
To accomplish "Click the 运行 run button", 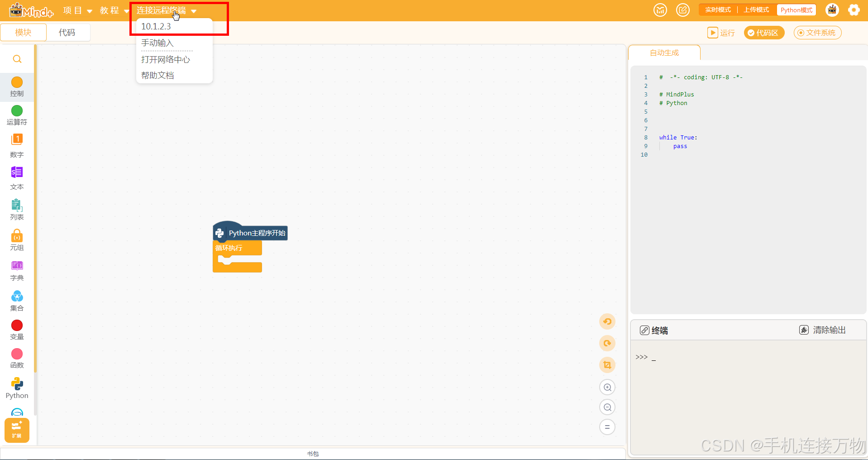I will 721,33.
